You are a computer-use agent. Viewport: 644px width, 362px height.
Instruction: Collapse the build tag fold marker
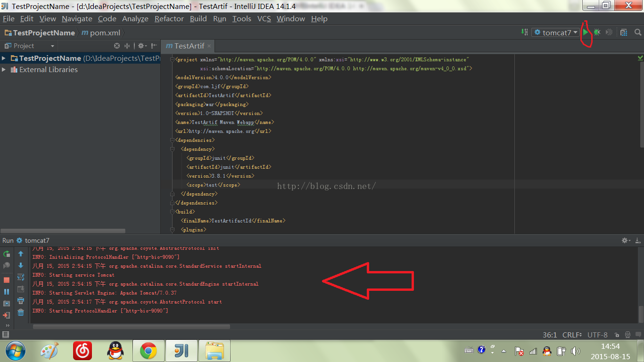click(x=172, y=212)
